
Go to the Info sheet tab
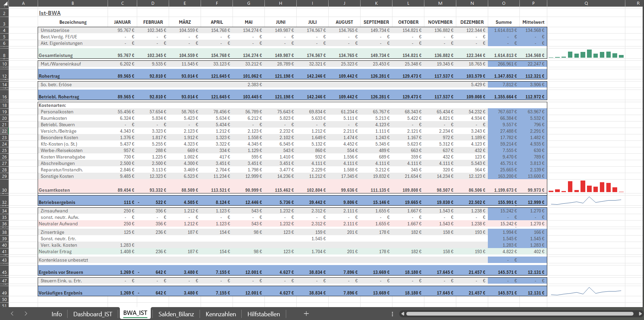tap(57, 314)
